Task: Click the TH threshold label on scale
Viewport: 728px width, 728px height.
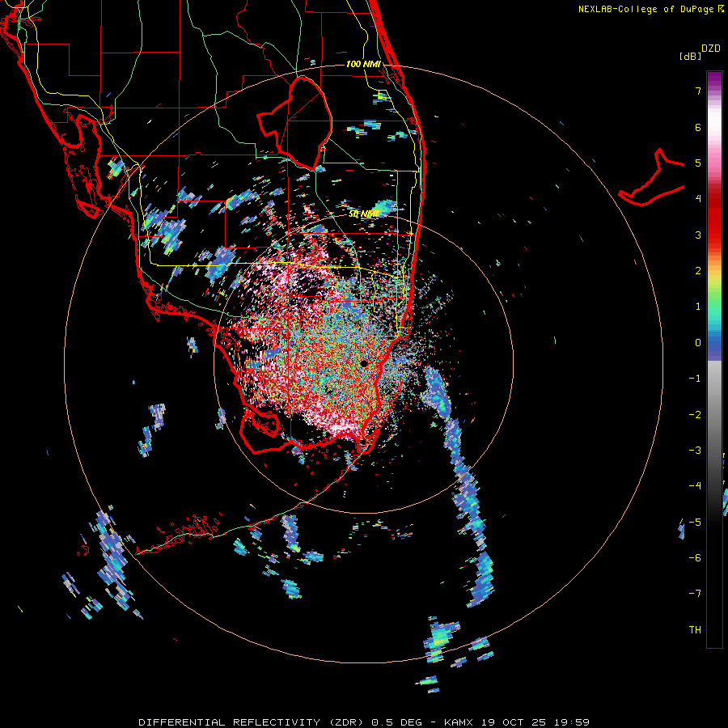Action: [695, 630]
